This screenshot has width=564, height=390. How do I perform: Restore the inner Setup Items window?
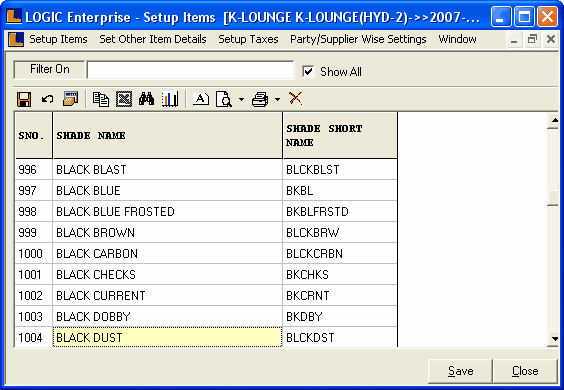click(x=532, y=39)
